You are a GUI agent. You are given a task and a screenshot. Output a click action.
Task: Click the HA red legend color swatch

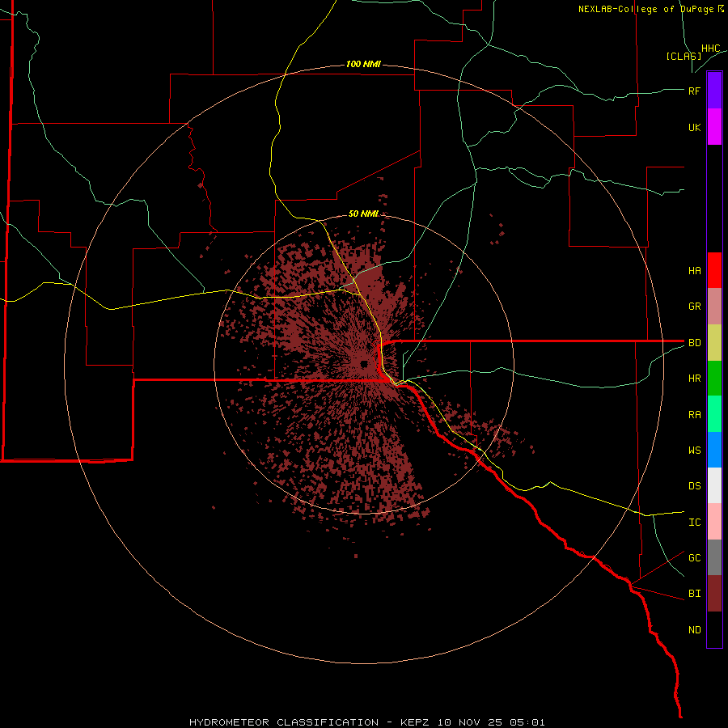[x=714, y=270]
